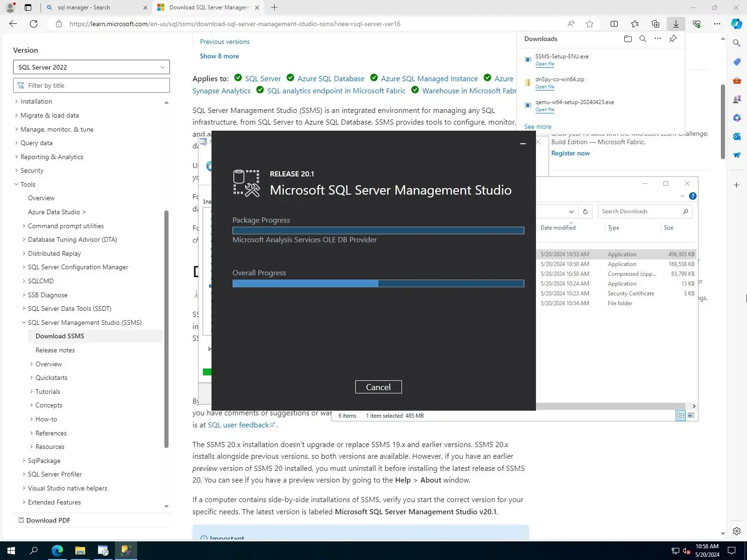The image size is (747, 560).
Task: Collapse the Tools section
Action: pos(17,184)
